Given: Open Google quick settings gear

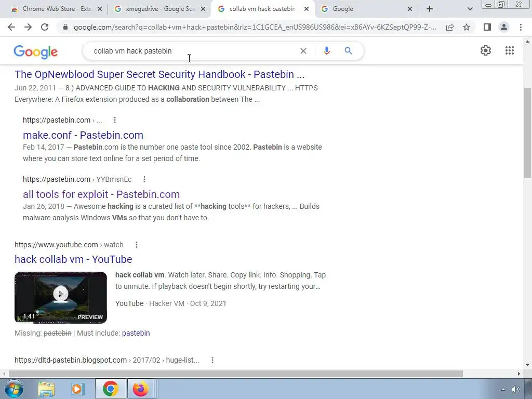Looking at the screenshot, I should [486, 50].
